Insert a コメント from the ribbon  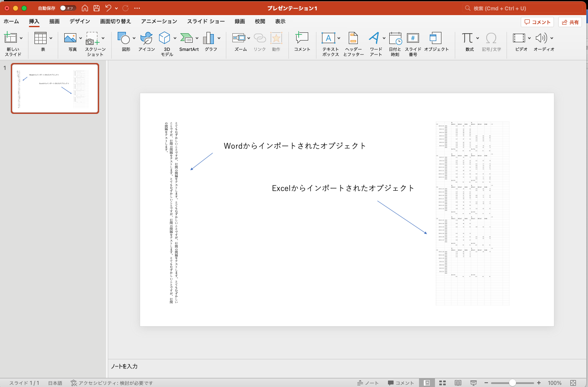click(302, 38)
